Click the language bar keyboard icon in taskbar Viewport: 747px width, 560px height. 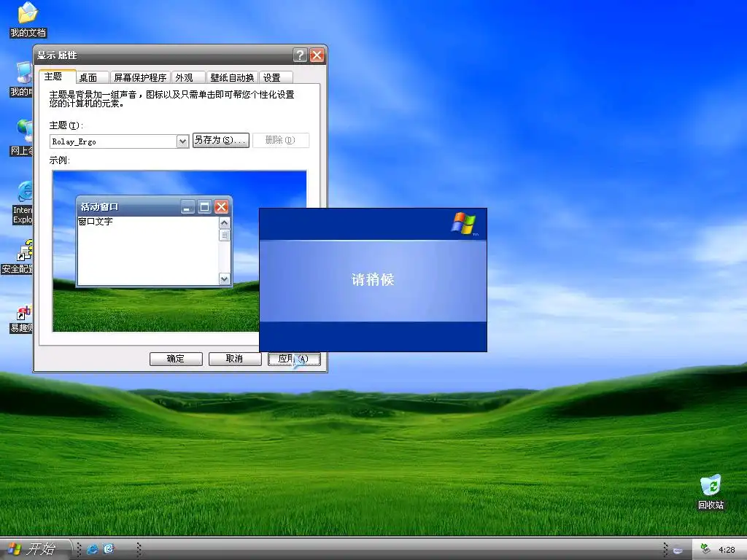click(678, 551)
